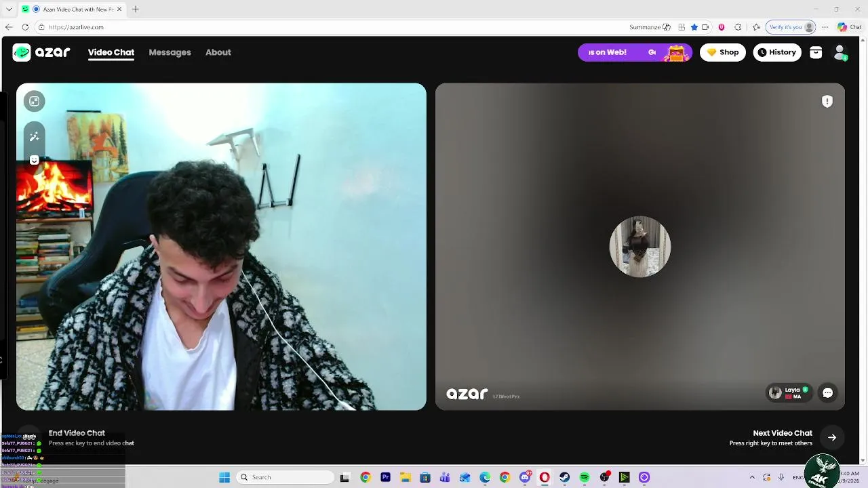
Task: Click End Video Chat
Action: tap(77, 433)
